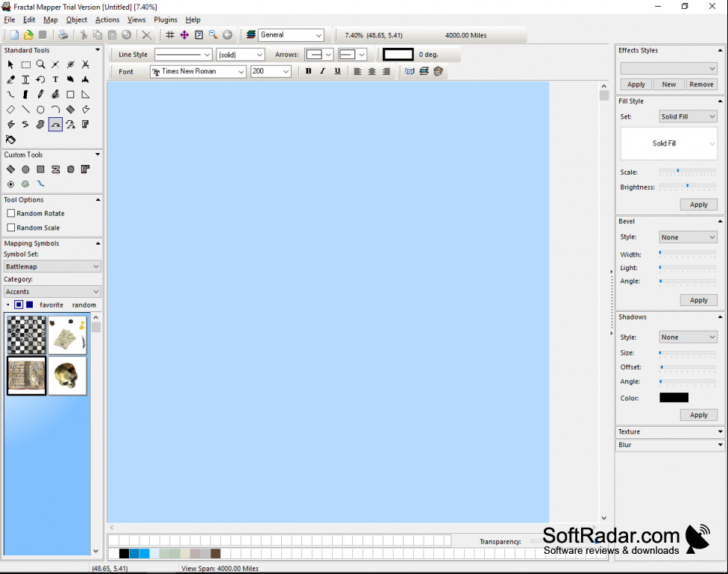The height and width of the screenshot is (574, 728).
Task: Click Apply in the Bevel panel
Action: (699, 300)
